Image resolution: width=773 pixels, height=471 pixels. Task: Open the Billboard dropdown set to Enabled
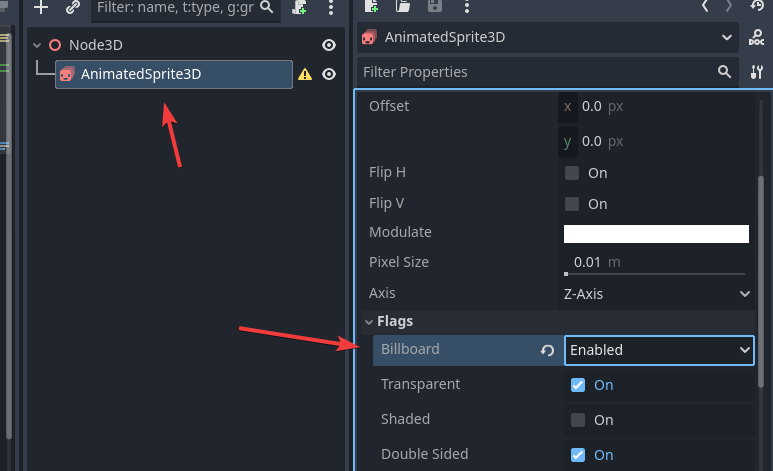(x=659, y=350)
